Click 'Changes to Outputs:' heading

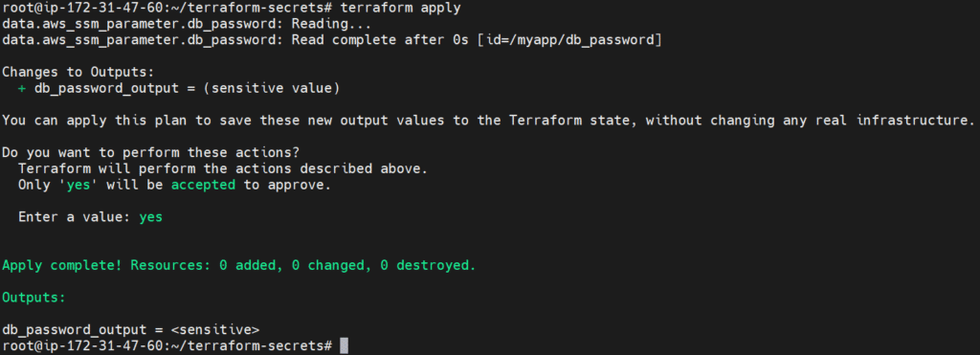click(75, 73)
